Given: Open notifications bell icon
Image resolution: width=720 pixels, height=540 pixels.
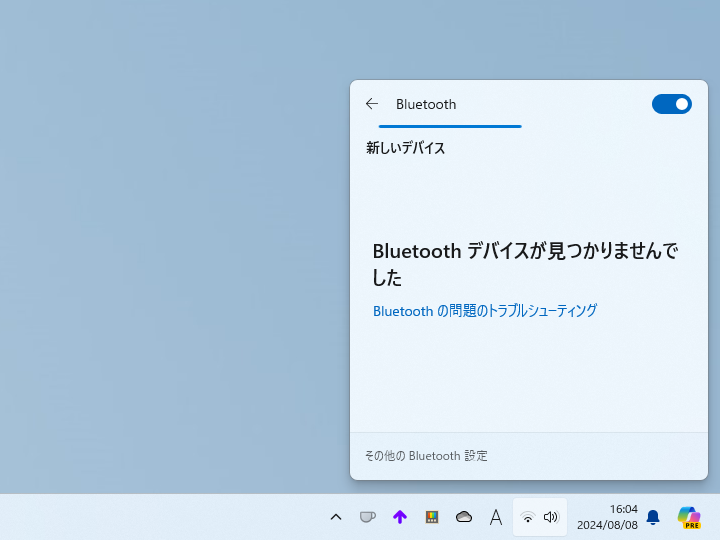Looking at the screenshot, I should tap(653, 518).
